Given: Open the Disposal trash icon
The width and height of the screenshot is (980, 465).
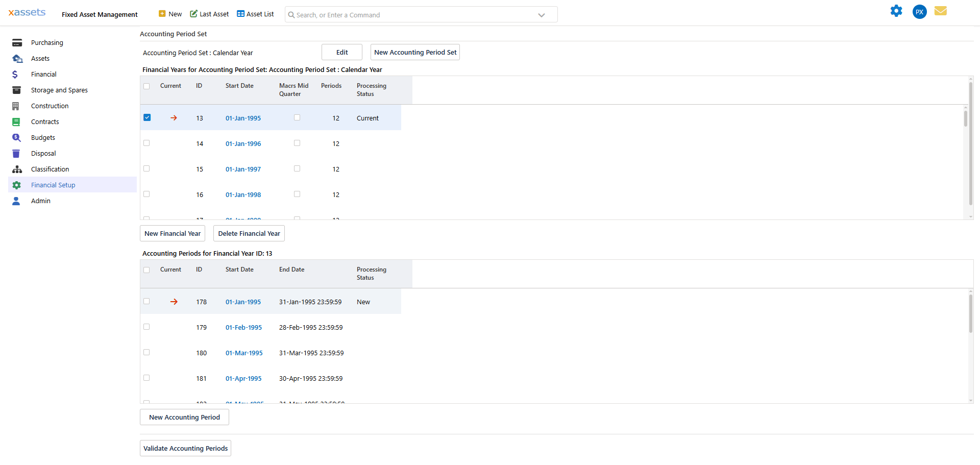Looking at the screenshot, I should click(17, 153).
